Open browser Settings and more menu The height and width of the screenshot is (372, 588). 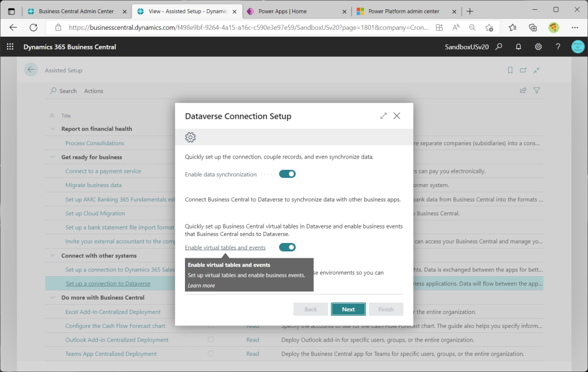(x=575, y=28)
